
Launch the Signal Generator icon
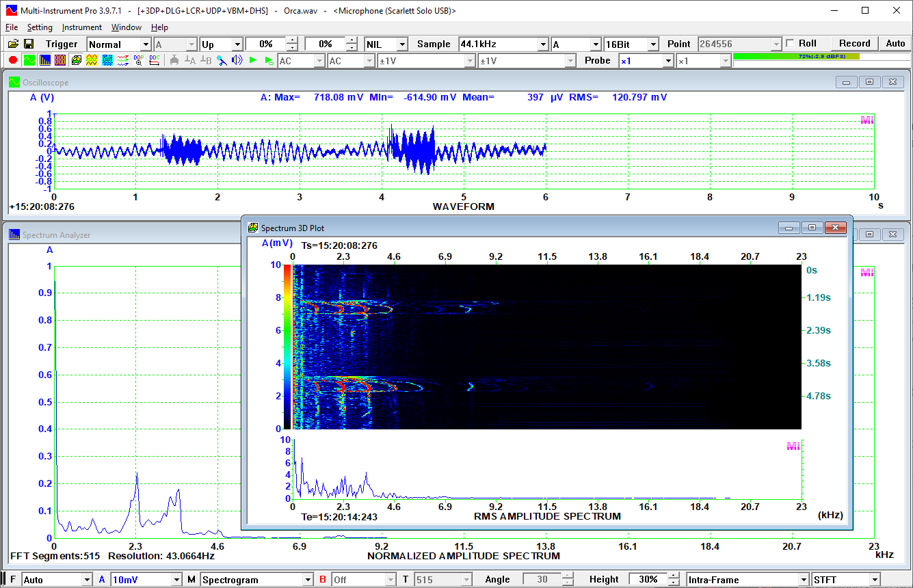90,60
